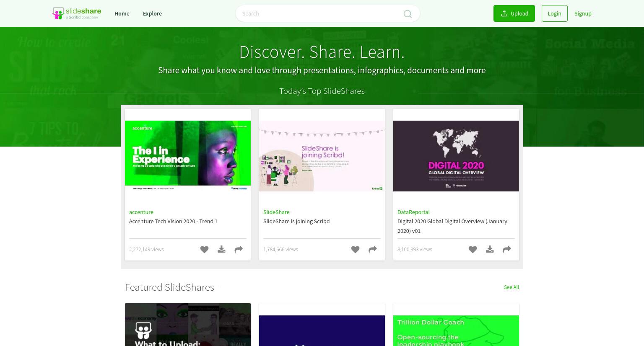
Task: Open SlideShare is joining Scribd title
Action: (296, 221)
